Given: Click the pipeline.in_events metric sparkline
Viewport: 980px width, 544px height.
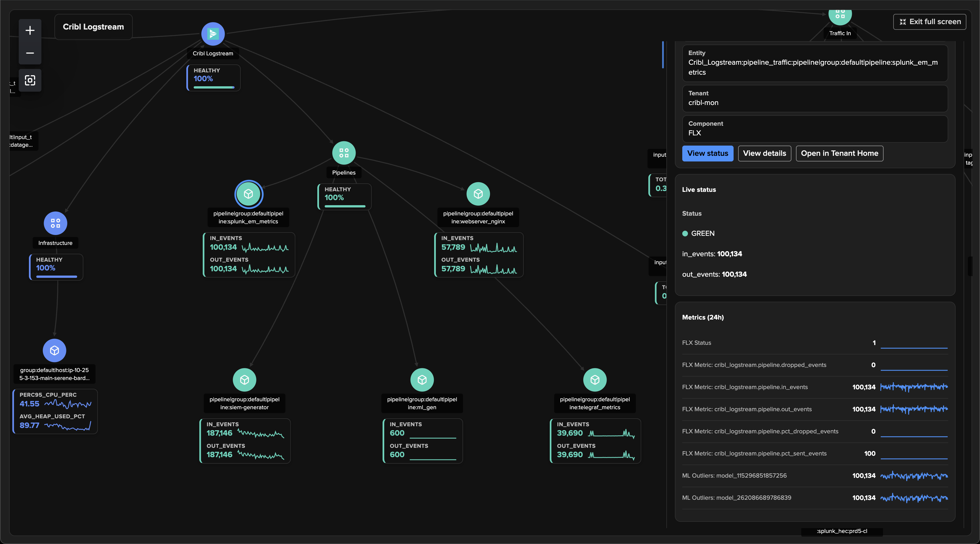Looking at the screenshot, I should click(x=914, y=387).
